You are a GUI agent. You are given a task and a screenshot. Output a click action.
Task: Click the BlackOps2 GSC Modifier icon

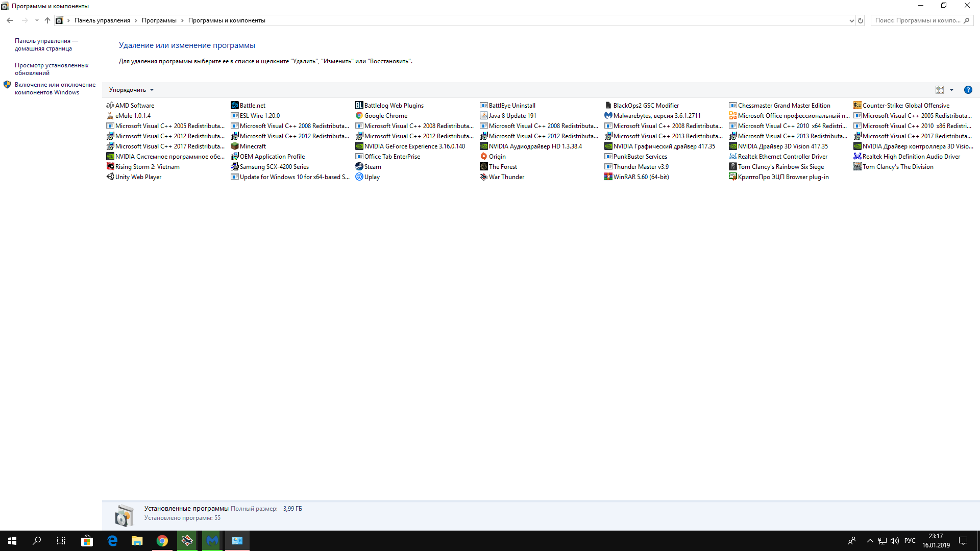(608, 106)
